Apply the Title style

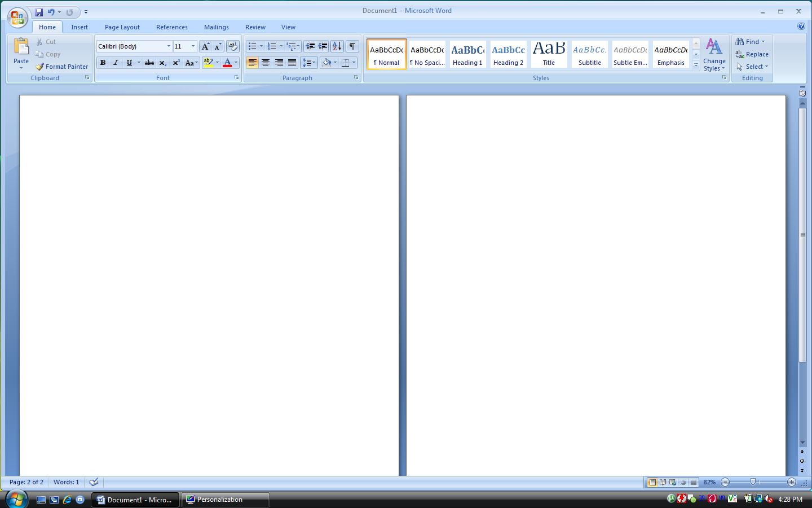549,54
